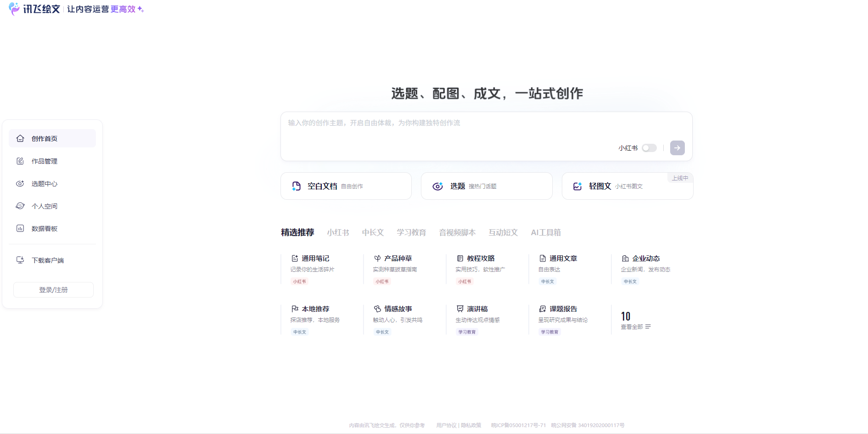
Task: Open the 隐私政策 footer link
Action: pos(471,425)
